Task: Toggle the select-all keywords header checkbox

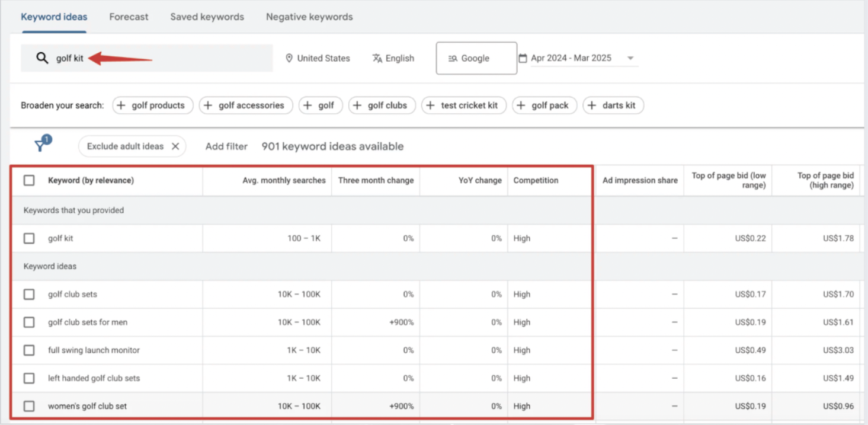Action: click(29, 180)
